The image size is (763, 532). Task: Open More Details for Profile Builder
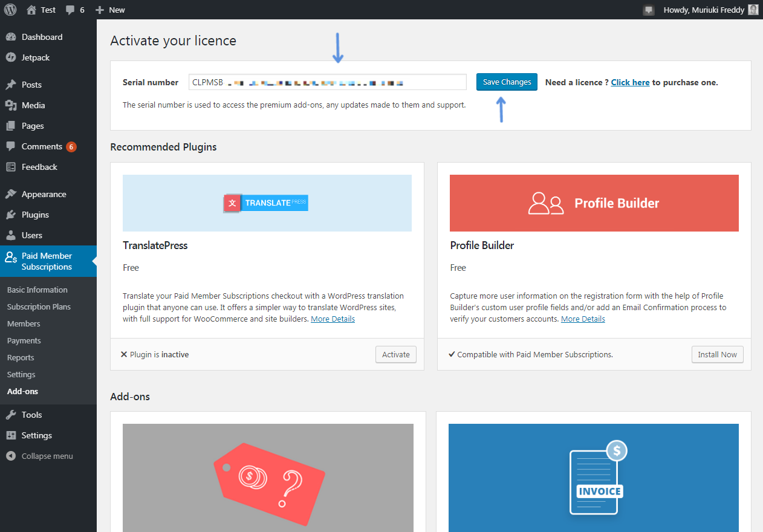583,319
